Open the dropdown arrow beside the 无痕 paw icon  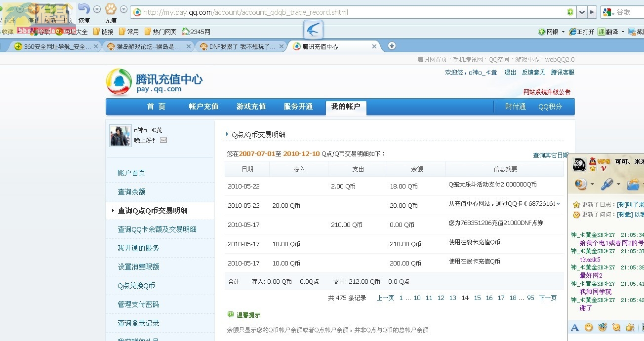[123, 9]
